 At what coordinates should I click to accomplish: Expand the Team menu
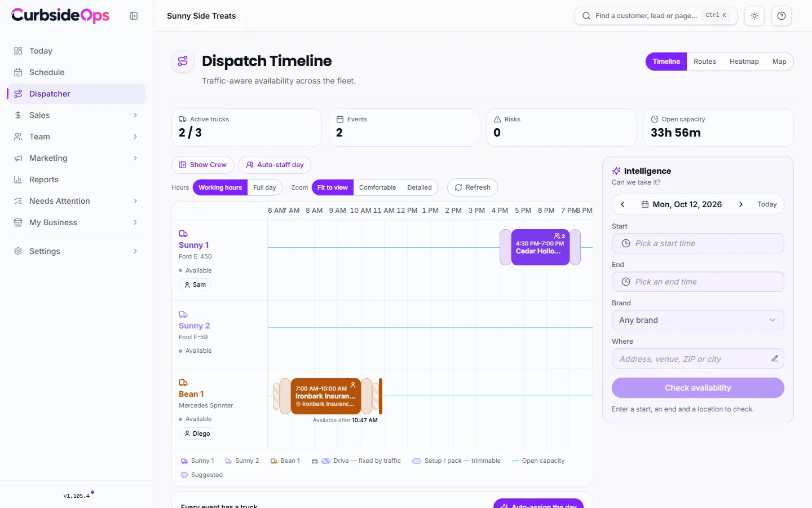(x=76, y=137)
